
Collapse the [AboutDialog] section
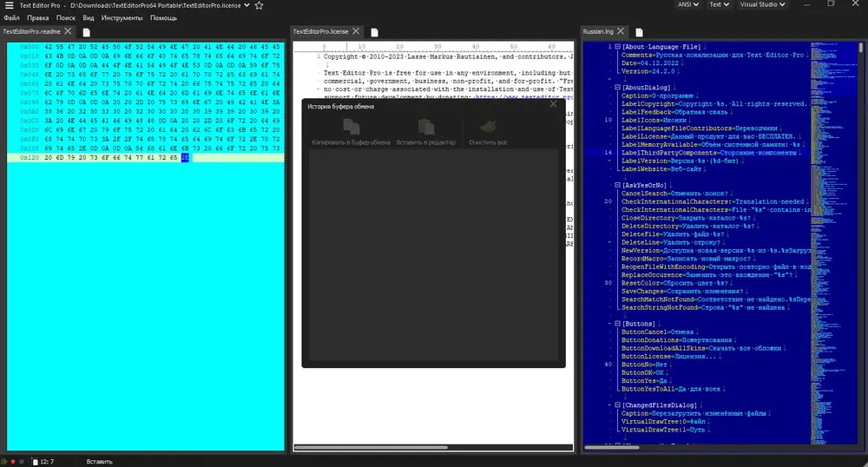coord(618,88)
